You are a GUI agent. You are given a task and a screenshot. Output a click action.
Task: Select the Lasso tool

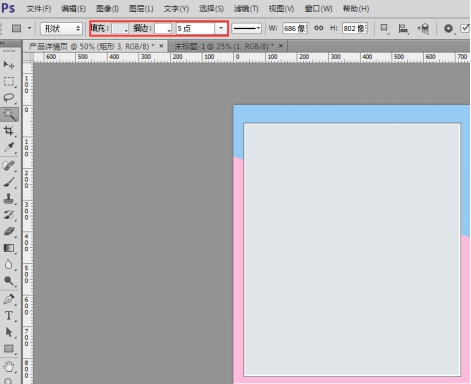tap(9, 98)
